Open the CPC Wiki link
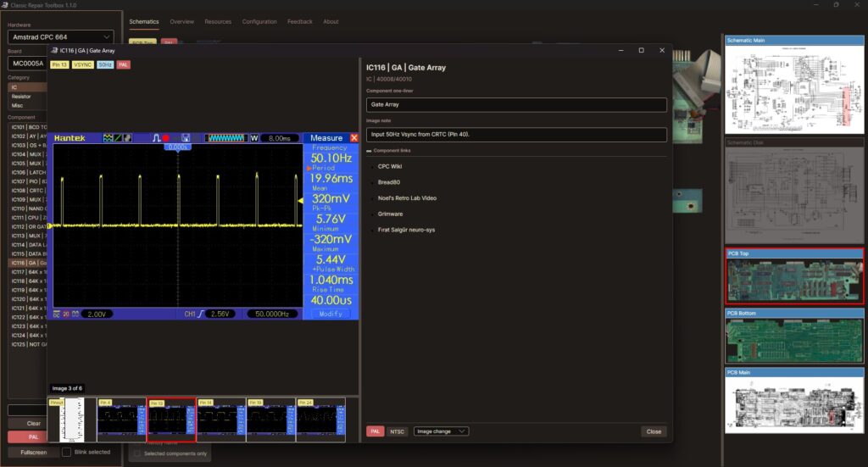 (390, 167)
